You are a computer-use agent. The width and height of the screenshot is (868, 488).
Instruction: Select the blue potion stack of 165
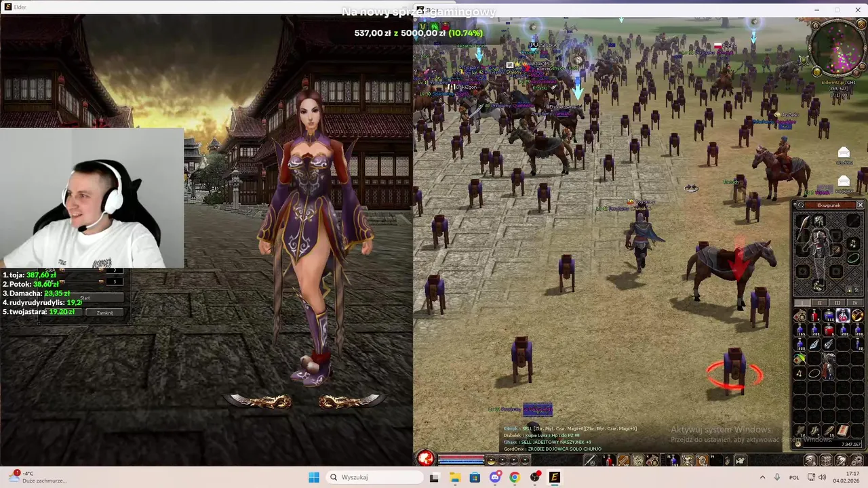[800, 331]
